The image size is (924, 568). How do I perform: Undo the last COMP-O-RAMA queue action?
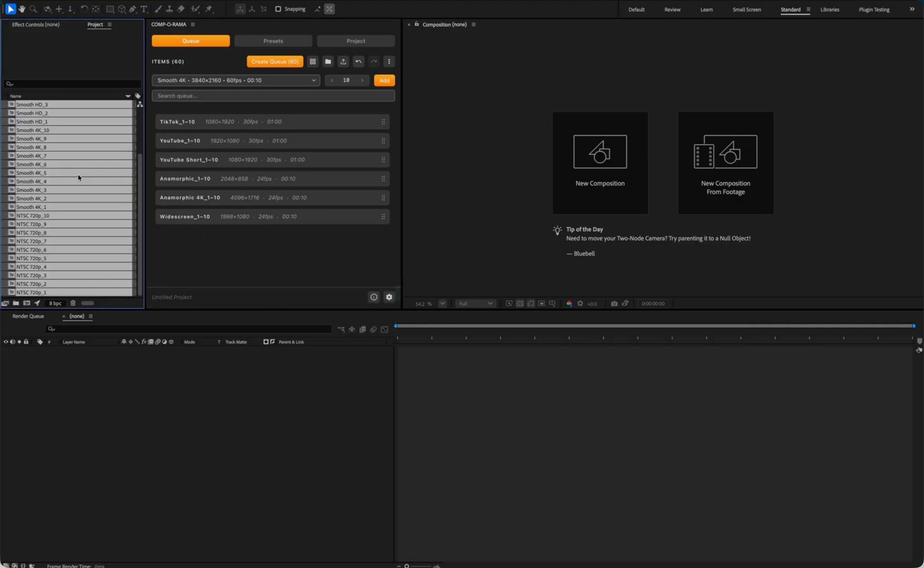pos(359,62)
